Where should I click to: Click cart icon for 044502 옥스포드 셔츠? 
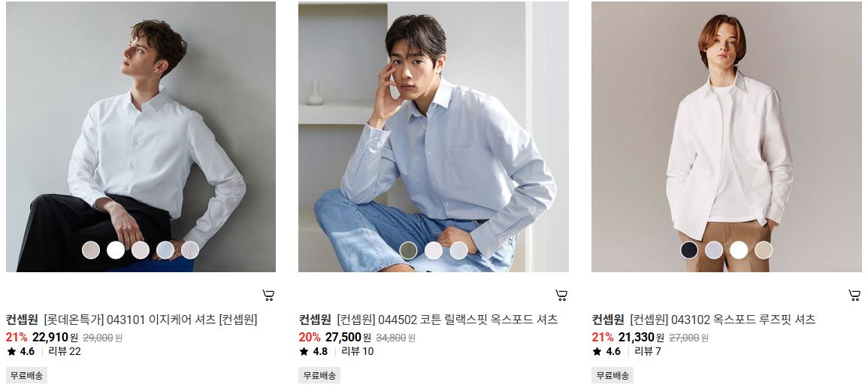561,296
